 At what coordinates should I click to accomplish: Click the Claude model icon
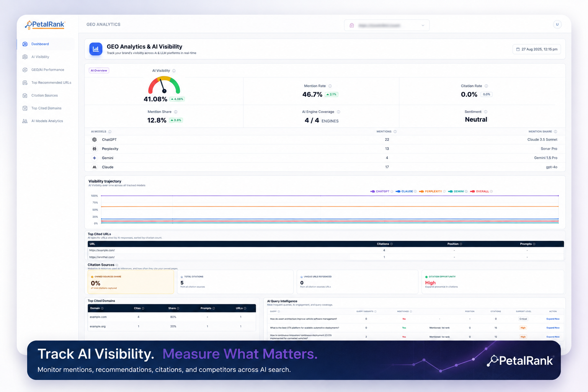[95, 167]
